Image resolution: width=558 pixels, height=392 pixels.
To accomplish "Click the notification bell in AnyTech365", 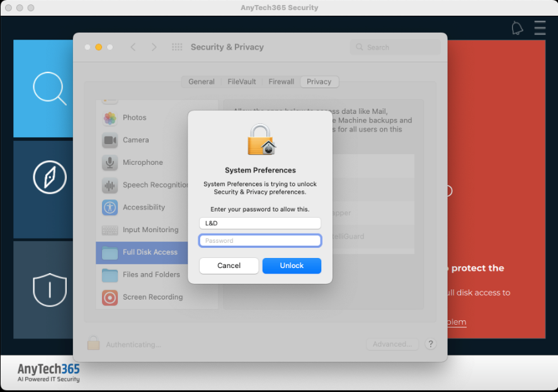I will (517, 28).
